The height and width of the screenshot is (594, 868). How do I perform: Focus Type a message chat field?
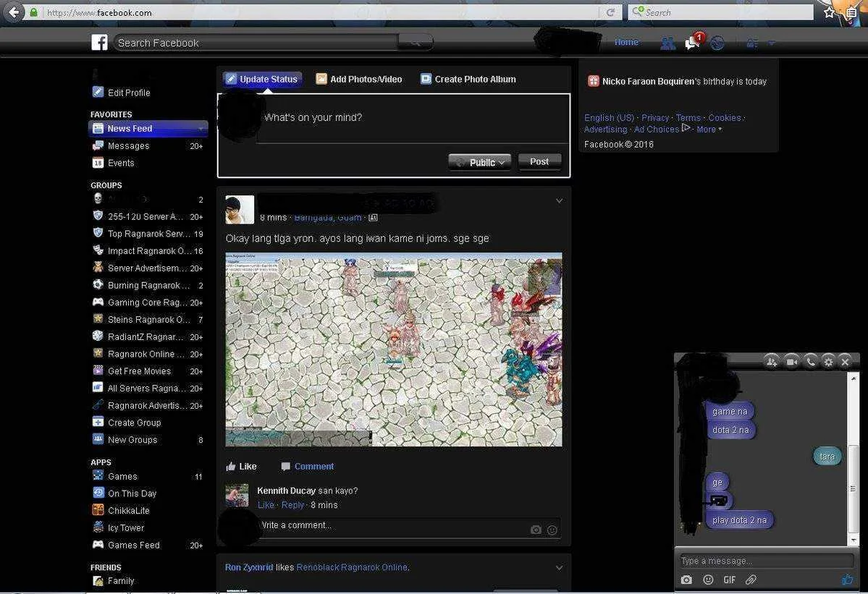766,561
